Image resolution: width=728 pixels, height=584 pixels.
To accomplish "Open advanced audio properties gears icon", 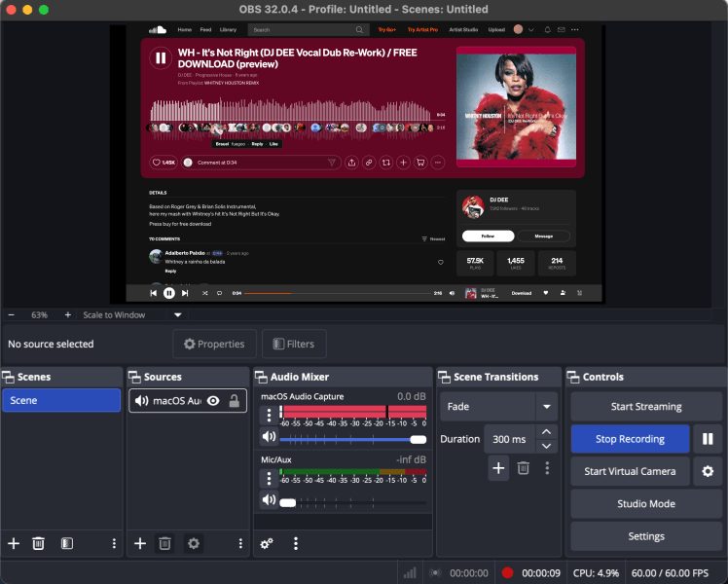I will pyautogui.click(x=267, y=543).
